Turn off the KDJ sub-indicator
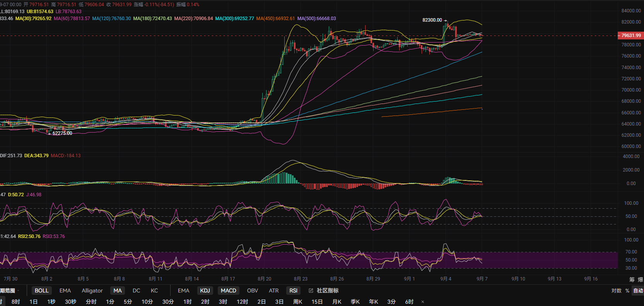Screen dimensions: 644x306 (205, 291)
